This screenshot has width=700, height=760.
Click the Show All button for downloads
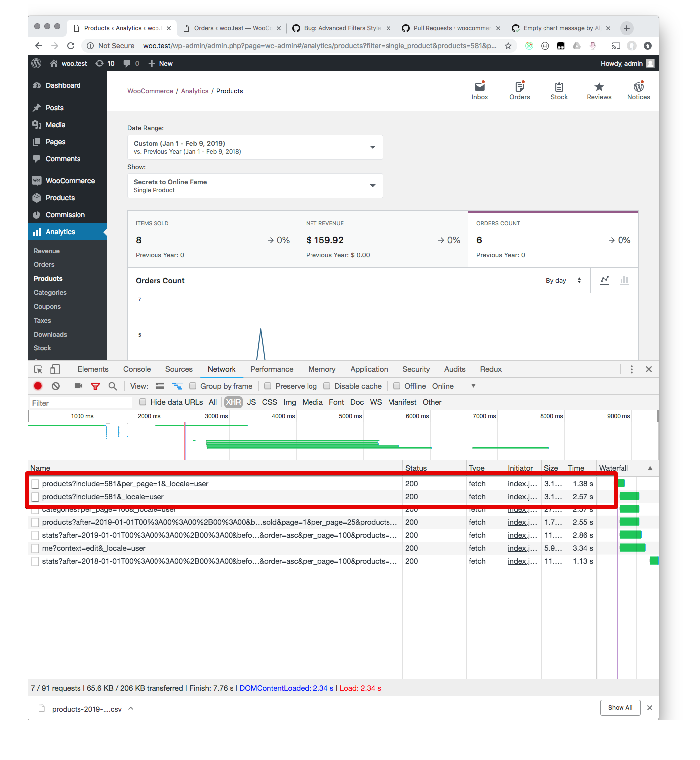tap(620, 707)
